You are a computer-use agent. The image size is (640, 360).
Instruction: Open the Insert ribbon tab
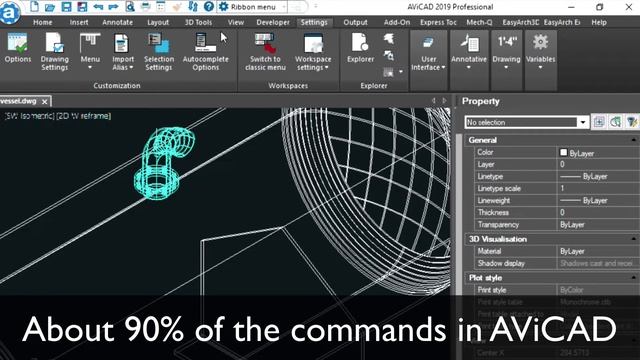tap(79, 22)
